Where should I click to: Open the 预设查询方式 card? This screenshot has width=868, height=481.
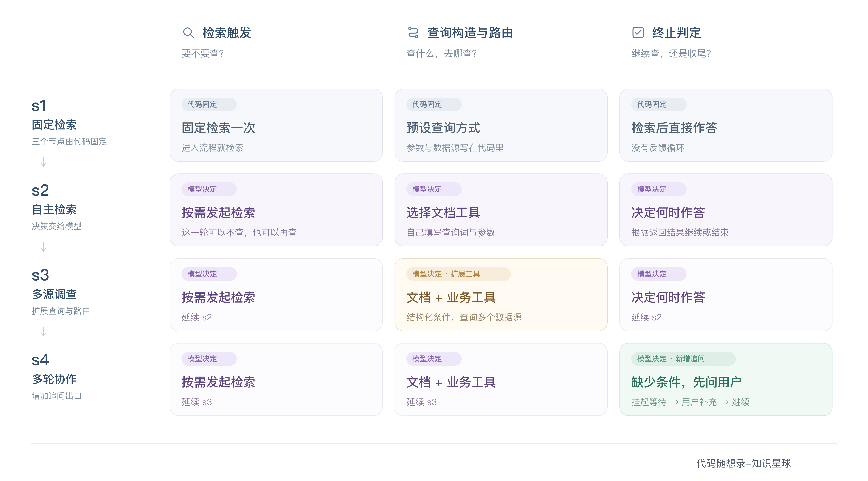click(501, 125)
